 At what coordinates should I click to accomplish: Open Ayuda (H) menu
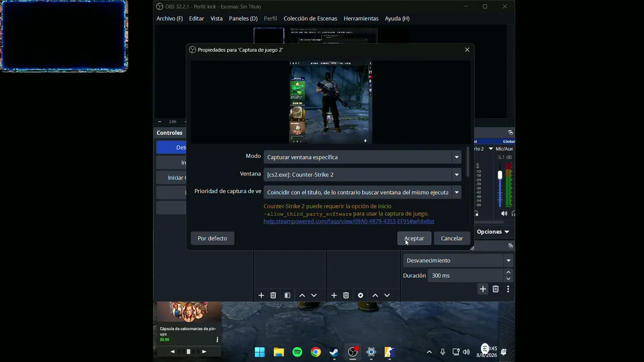tap(397, 19)
